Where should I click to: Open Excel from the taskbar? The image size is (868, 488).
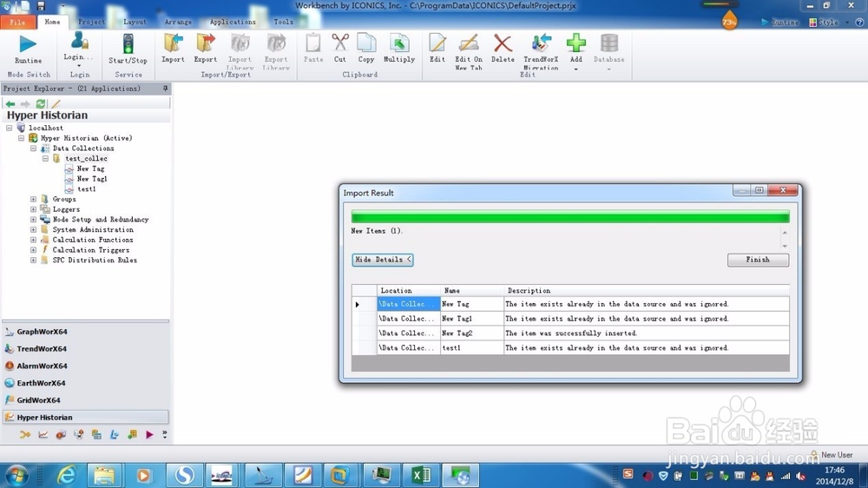tap(421, 475)
